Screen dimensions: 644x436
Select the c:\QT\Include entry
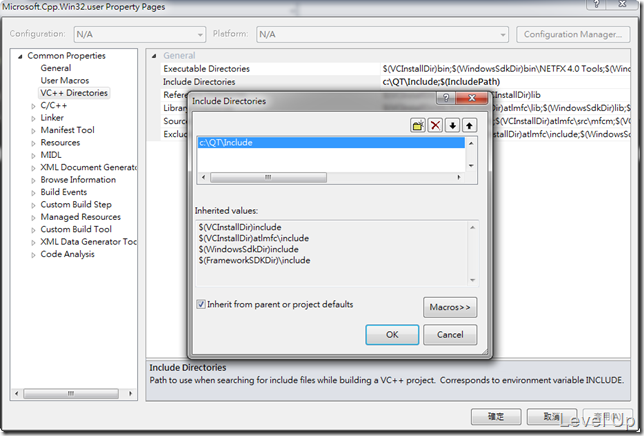pos(331,142)
